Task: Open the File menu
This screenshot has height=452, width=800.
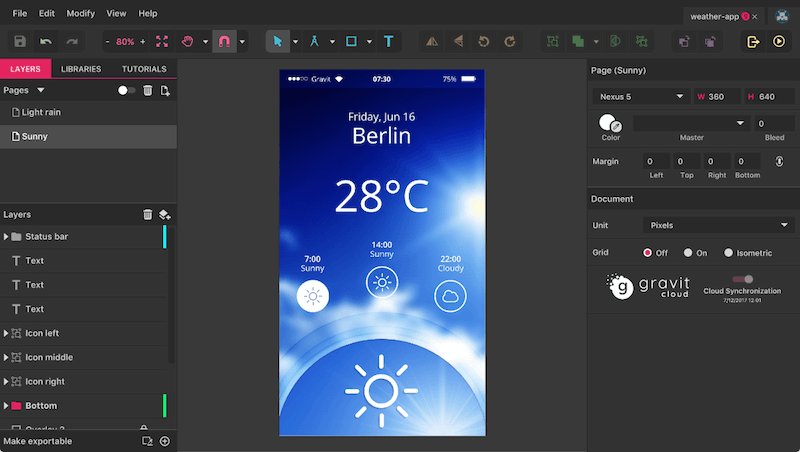Action: (19, 13)
